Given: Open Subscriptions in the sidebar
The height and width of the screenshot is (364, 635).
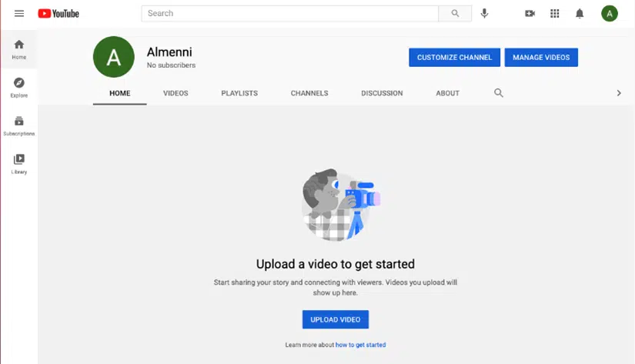Looking at the screenshot, I should 19,126.
